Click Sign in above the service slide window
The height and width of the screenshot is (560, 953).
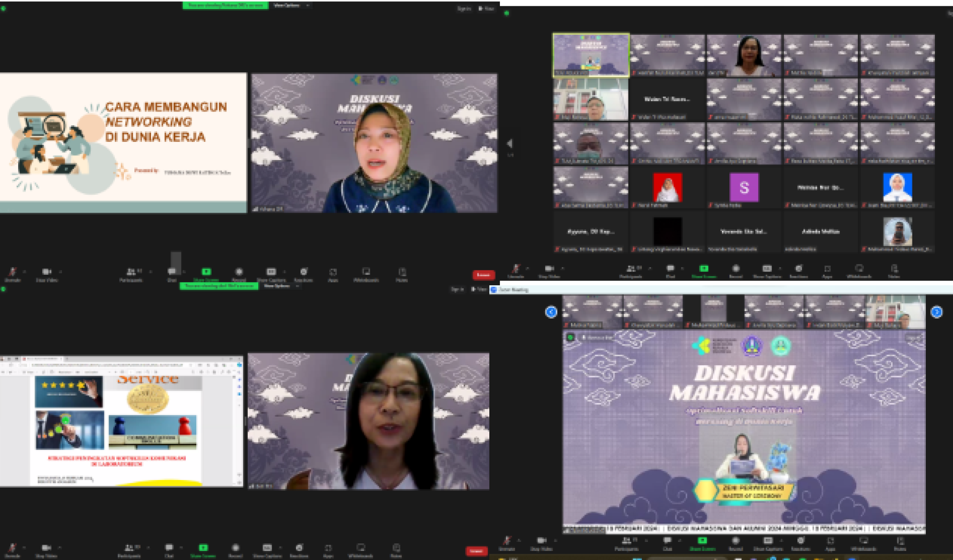click(x=457, y=289)
